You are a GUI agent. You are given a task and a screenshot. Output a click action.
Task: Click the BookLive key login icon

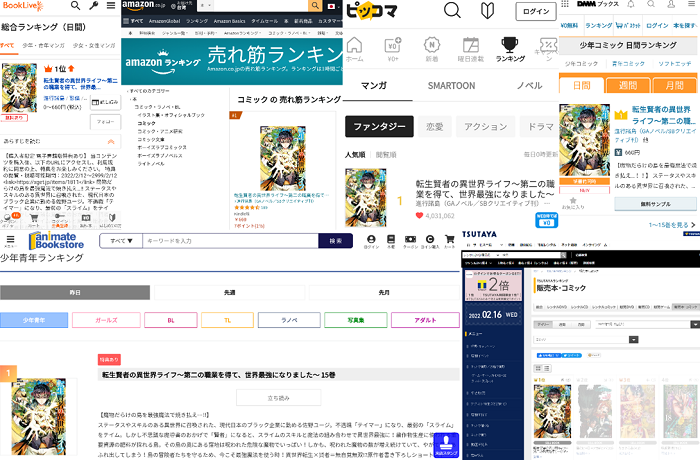(x=94, y=5)
